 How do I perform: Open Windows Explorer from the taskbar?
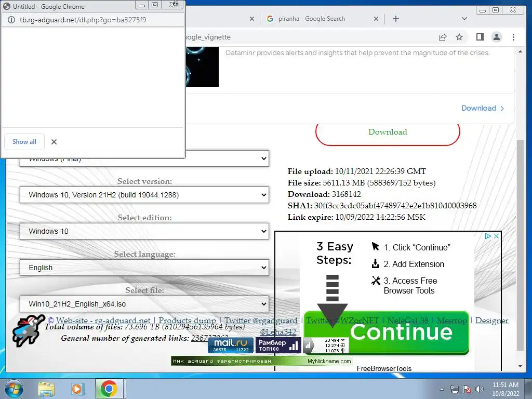click(46, 389)
